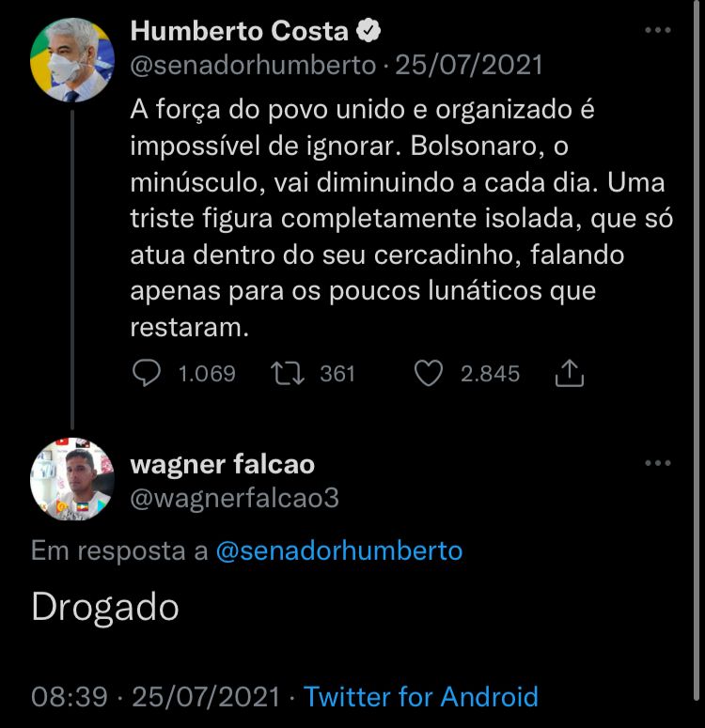The width and height of the screenshot is (705, 728).
Task: Like the tweet with the heart icon
Action: 429,374
